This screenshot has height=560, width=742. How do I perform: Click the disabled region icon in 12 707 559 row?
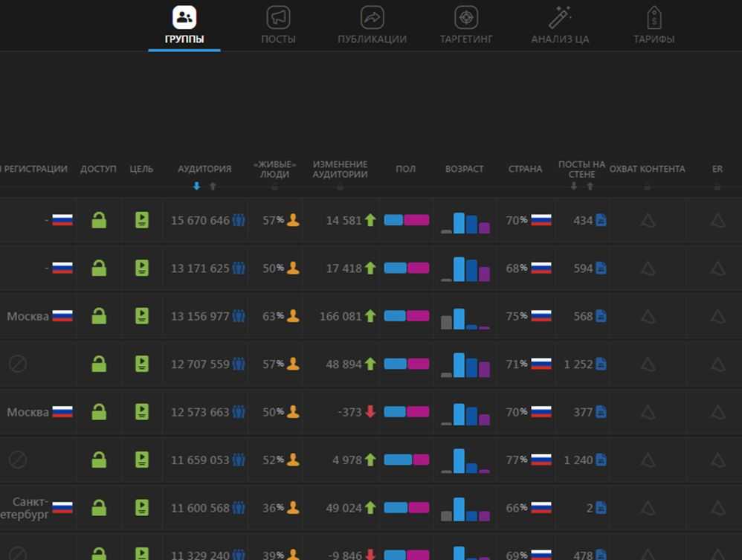(18, 364)
